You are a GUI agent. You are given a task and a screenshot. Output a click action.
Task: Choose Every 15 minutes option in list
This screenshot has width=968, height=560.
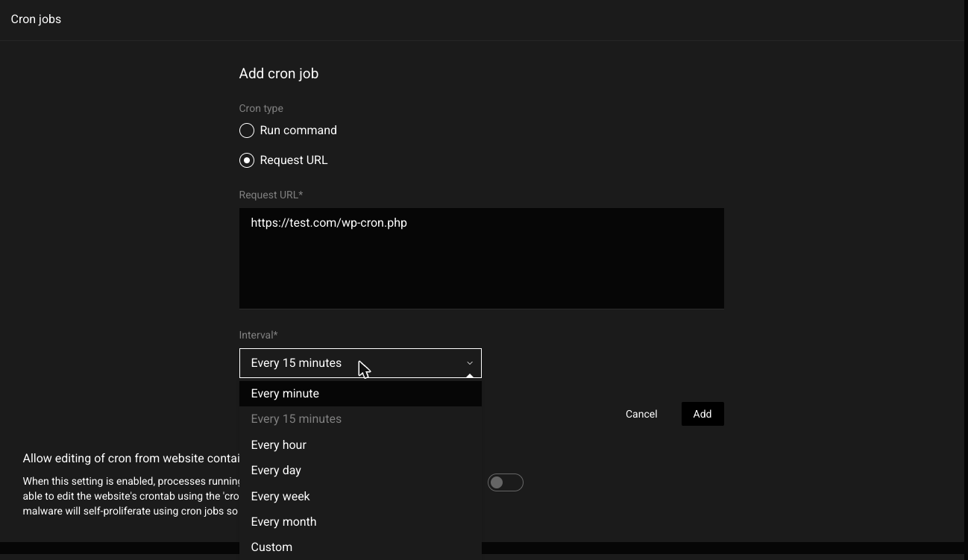pyautogui.click(x=360, y=419)
